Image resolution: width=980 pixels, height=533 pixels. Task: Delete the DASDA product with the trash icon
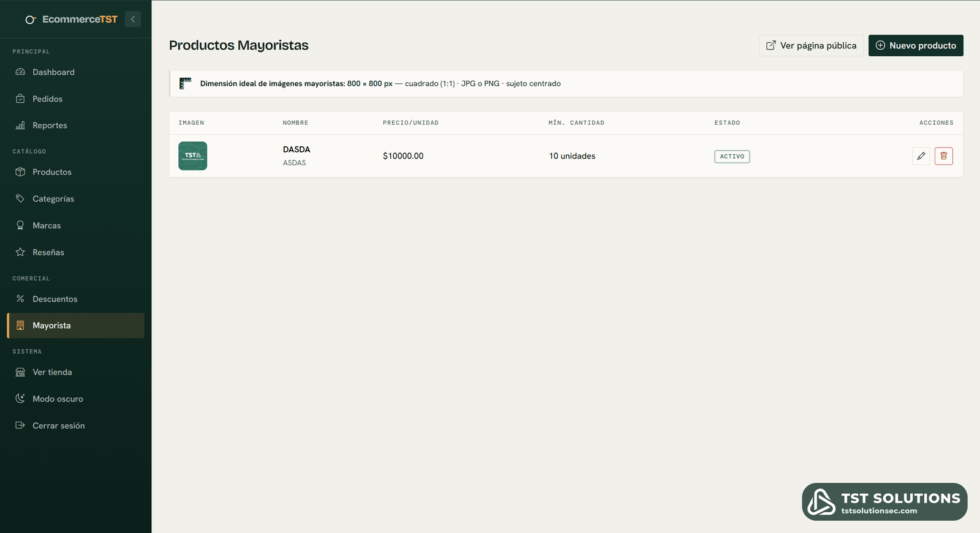pyautogui.click(x=944, y=156)
